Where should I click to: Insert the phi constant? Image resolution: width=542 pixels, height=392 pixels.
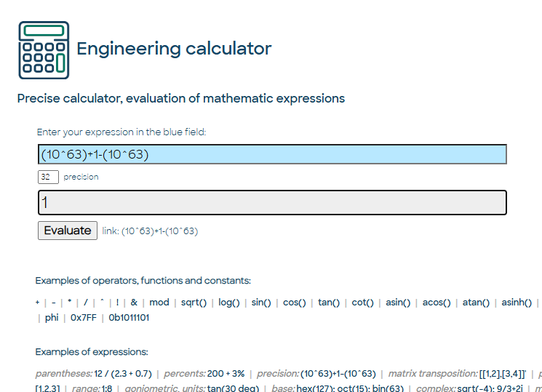52,318
